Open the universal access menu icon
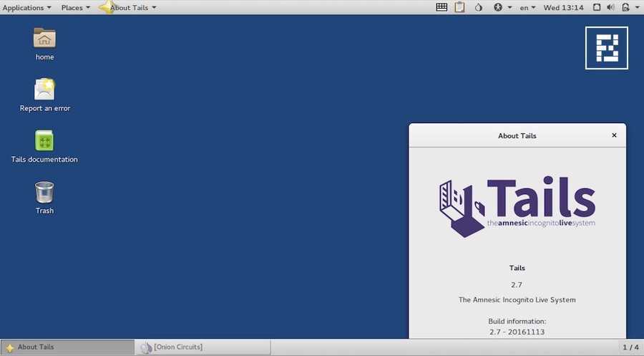The width and height of the screenshot is (644, 356). (499, 7)
